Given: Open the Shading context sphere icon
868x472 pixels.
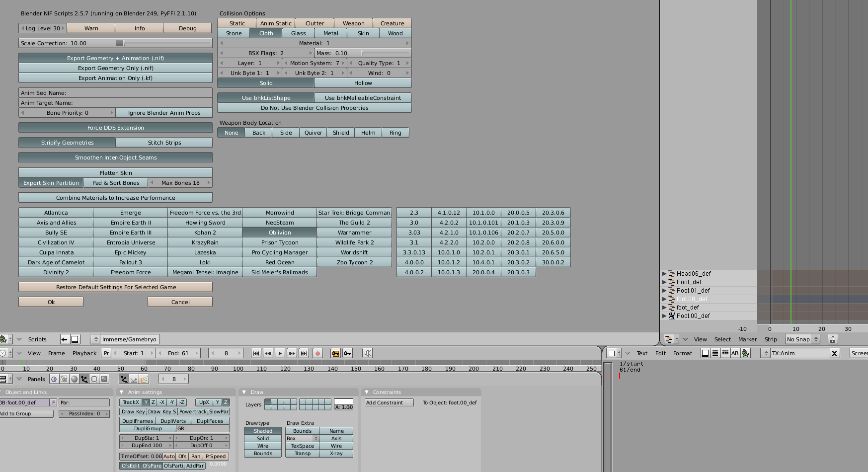Looking at the screenshot, I should [x=74, y=379].
